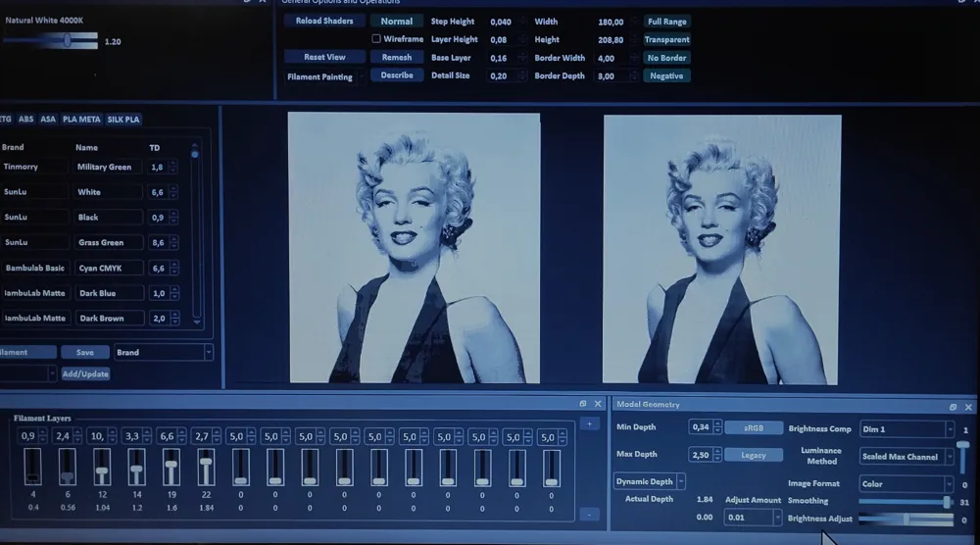Viewport: 980px width, 545px height.
Task: Select the SunLu White filament name
Action: [x=108, y=192]
